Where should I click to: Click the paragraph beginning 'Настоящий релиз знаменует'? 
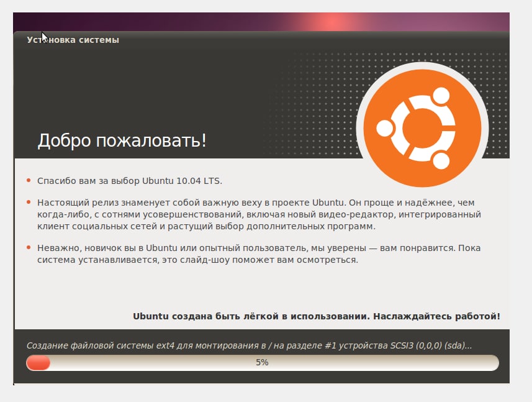259,214
